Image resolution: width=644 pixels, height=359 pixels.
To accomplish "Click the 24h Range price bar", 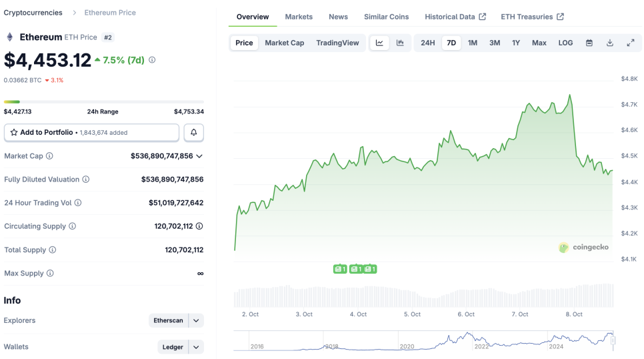I will tap(104, 102).
